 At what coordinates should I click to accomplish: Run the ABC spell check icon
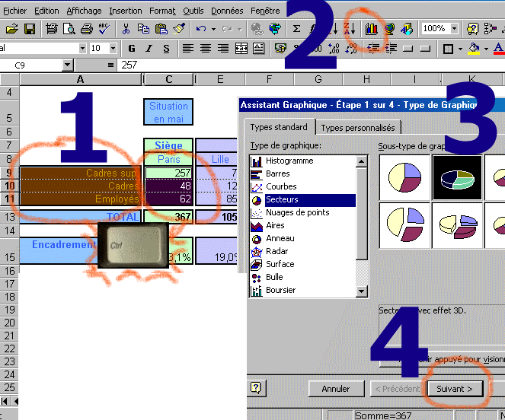104,29
